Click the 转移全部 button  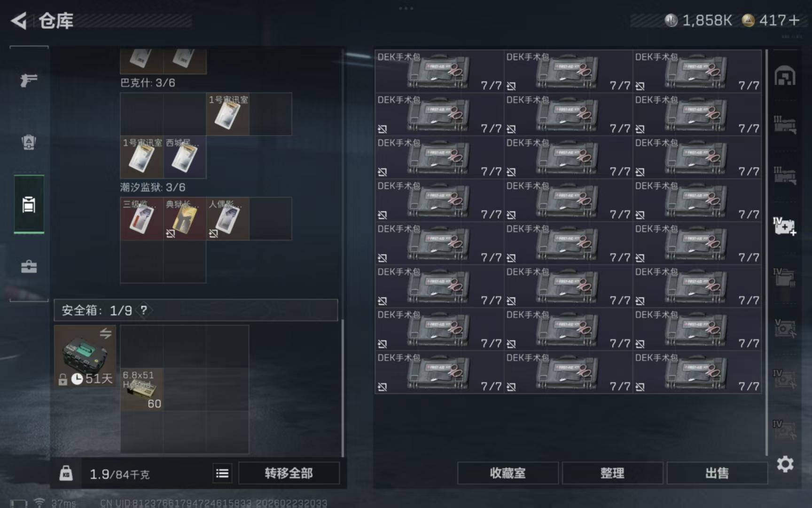pos(289,473)
